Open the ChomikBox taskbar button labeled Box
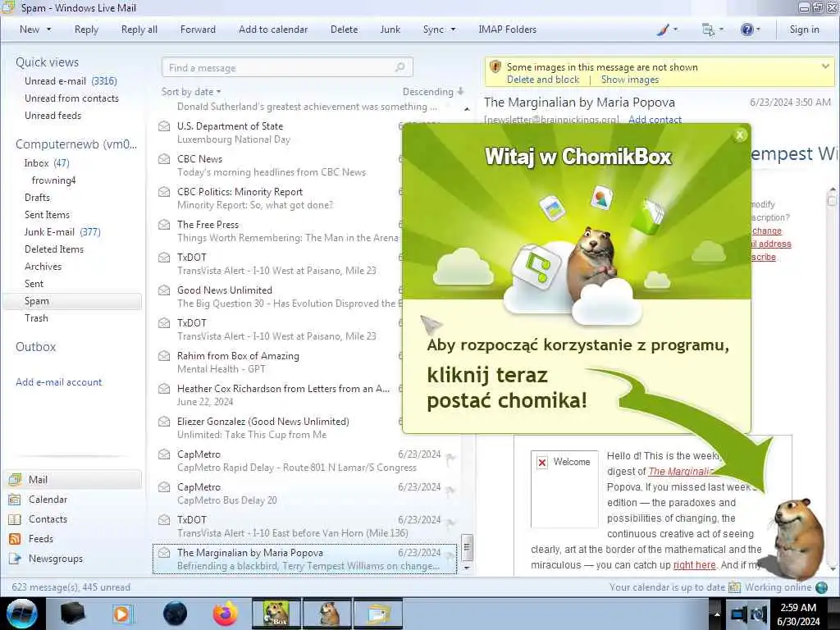Viewport: 840px width, 630px height. pos(276,614)
